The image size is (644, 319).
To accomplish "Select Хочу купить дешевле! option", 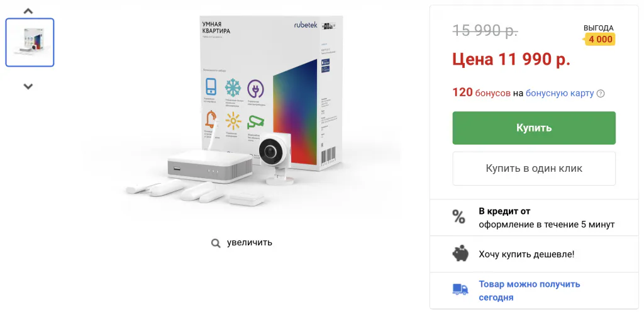I will (526, 254).
